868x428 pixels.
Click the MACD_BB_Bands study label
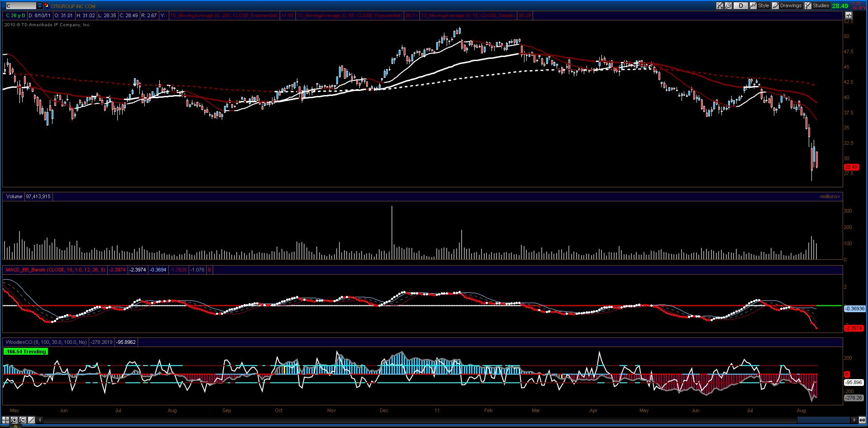[55, 270]
